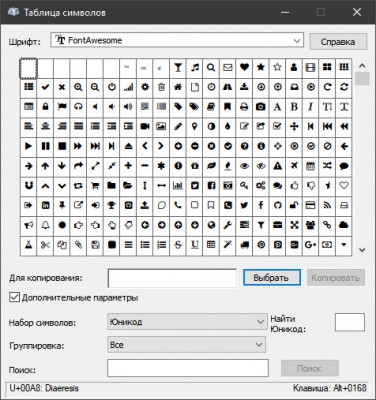Select the shopping cart glyph

[95, 186]
